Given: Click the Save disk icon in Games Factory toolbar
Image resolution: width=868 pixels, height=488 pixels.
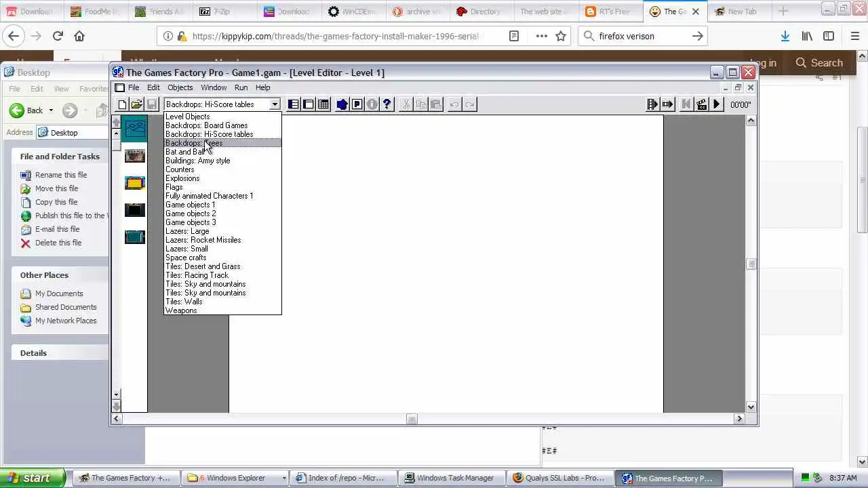Looking at the screenshot, I should tap(152, 104).
